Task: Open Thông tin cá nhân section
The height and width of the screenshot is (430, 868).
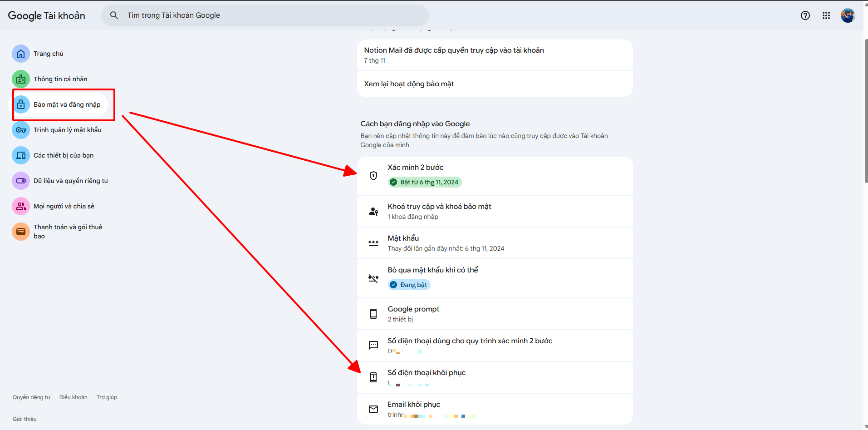Action: click(x=60, y=79)
